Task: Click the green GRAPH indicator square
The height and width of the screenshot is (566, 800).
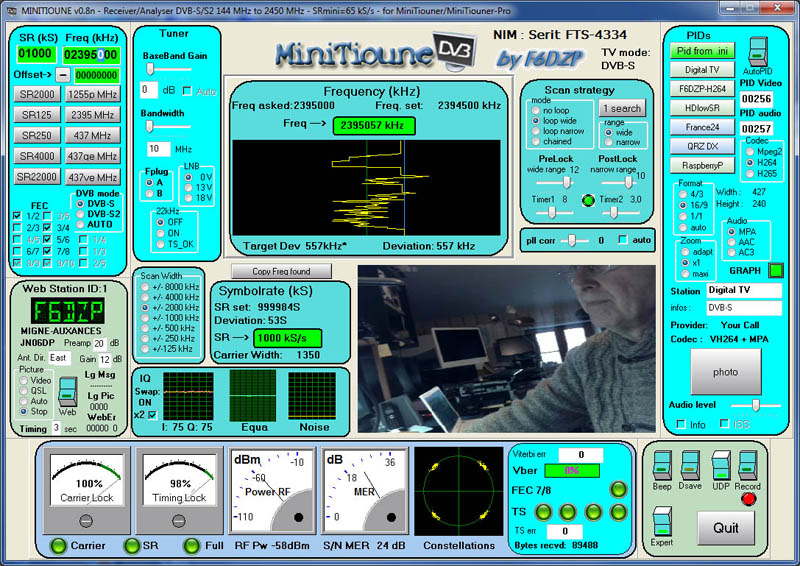Action: click(776, 270)
